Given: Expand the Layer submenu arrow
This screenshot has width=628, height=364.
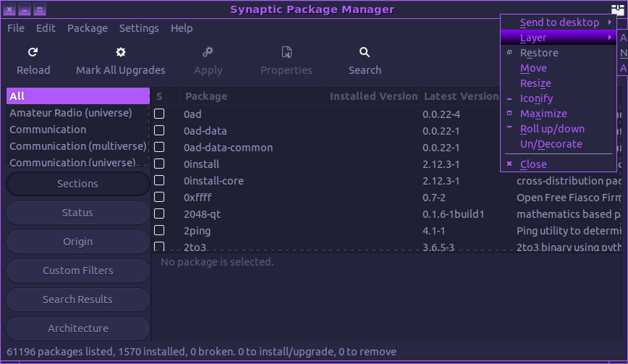Looking at the screenshot, I should (x=610, y=37).
